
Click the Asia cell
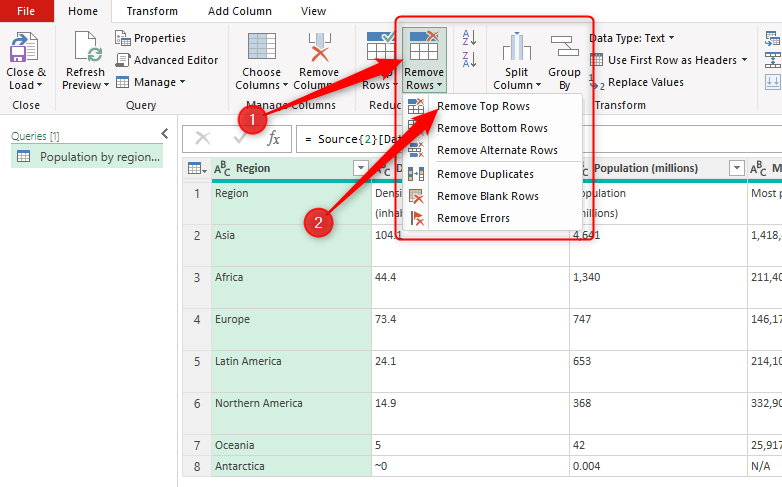click(x=291, y=245)
